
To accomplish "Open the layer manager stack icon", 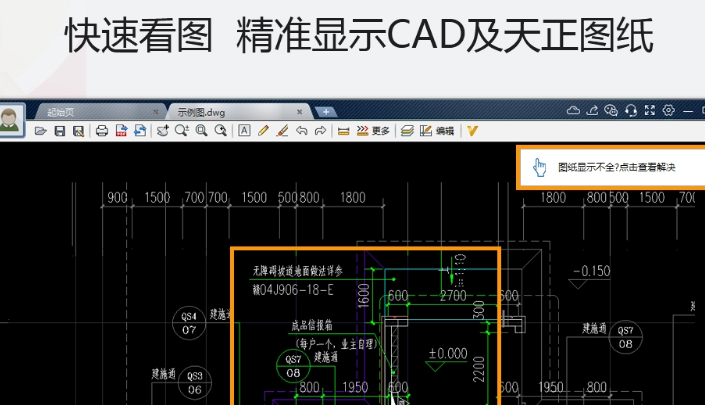I will click(407, 131).
